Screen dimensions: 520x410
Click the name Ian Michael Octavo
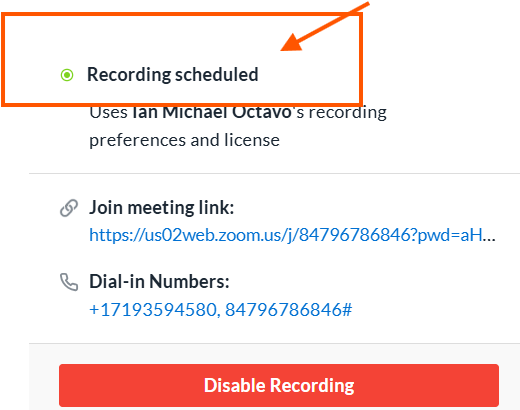coord(212,112)
